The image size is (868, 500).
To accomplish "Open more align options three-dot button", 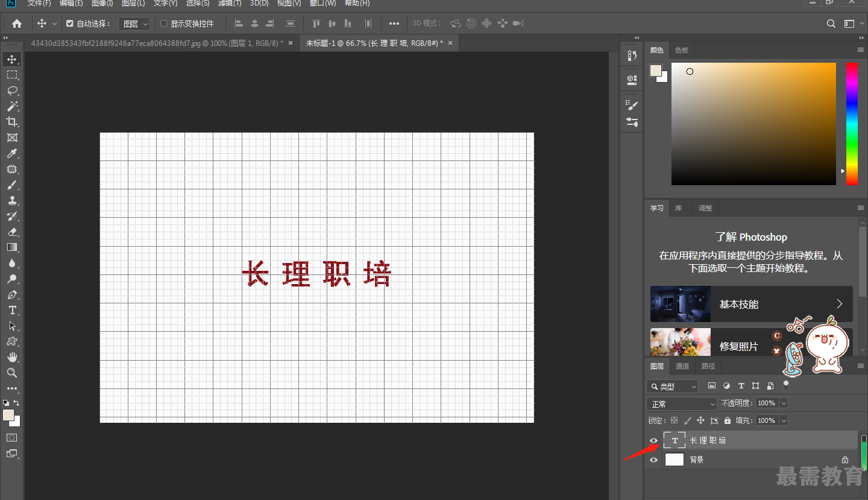I will click(x=394, y=24).
